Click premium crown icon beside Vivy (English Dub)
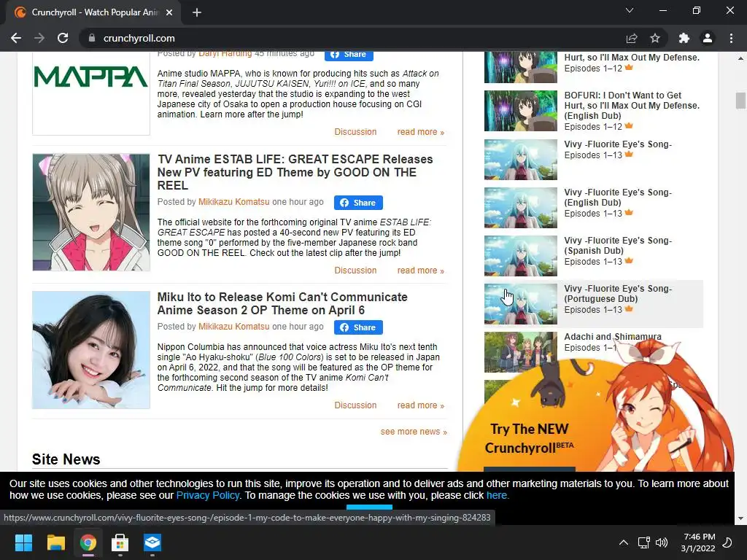The height and width of the screenshot is (560, 747). [x=629, y=212]
